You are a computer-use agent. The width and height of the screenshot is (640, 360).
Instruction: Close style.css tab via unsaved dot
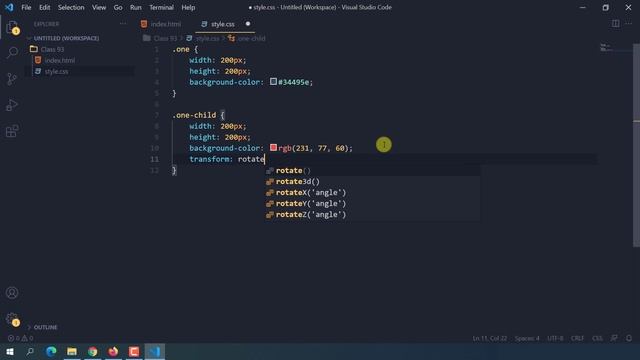tap(248, 24)
